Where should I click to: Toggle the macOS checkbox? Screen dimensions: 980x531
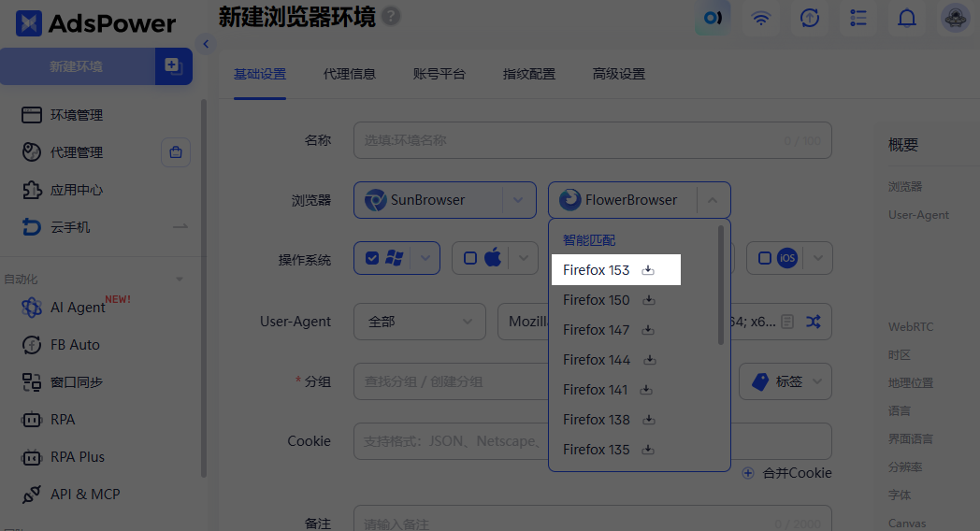(x=470, y=258)
